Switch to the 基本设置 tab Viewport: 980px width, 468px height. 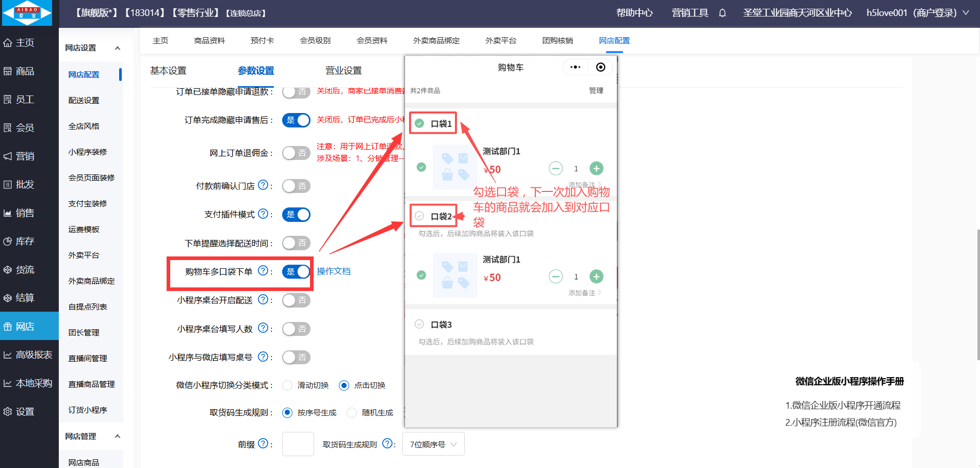pos(168,71)
